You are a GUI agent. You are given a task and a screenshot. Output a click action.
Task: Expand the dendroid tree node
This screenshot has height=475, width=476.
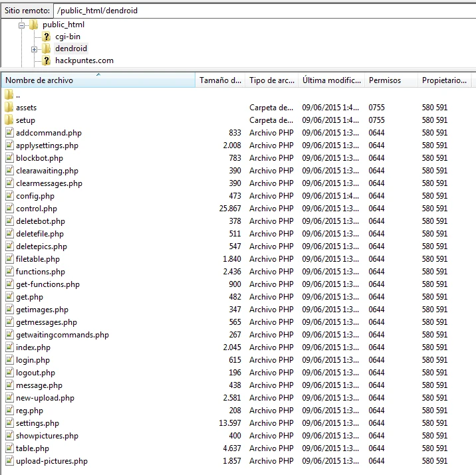click(35, 49)
